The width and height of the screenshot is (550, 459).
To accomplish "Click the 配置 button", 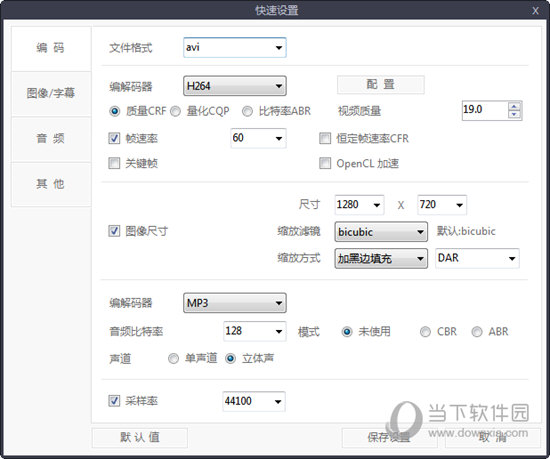I will 381,85.
